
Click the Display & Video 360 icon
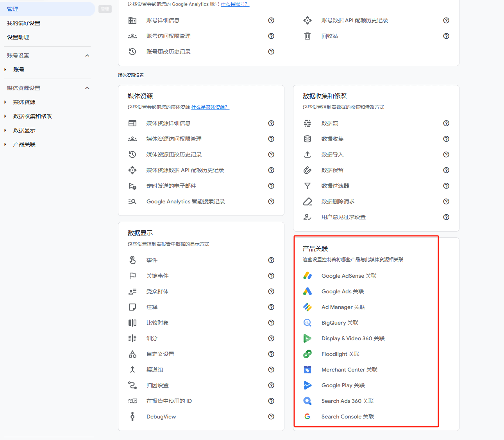pos(307,338)
